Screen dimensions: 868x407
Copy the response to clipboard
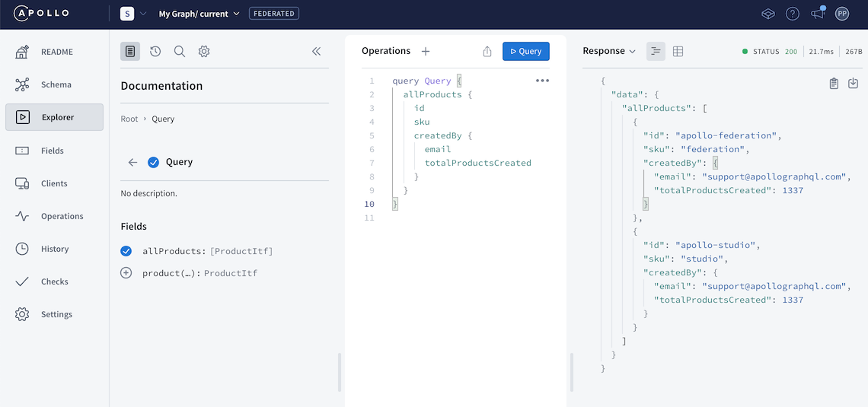834,84
